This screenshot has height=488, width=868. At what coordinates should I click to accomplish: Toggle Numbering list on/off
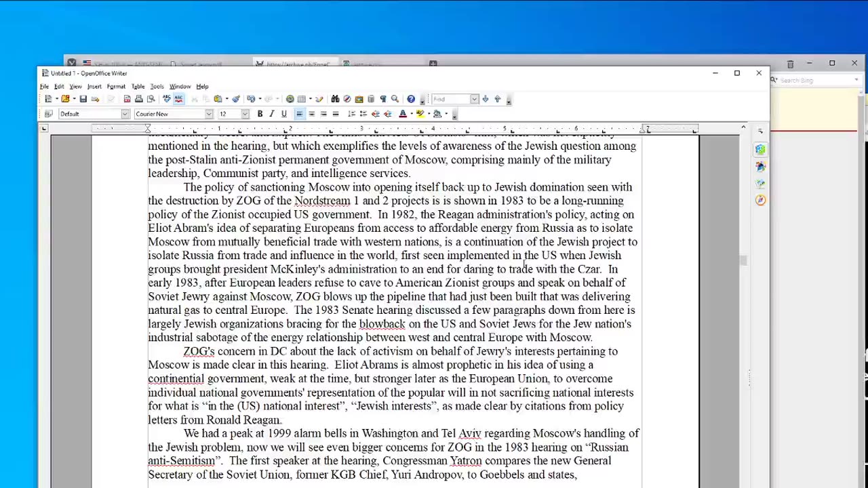tap(351, 114)
